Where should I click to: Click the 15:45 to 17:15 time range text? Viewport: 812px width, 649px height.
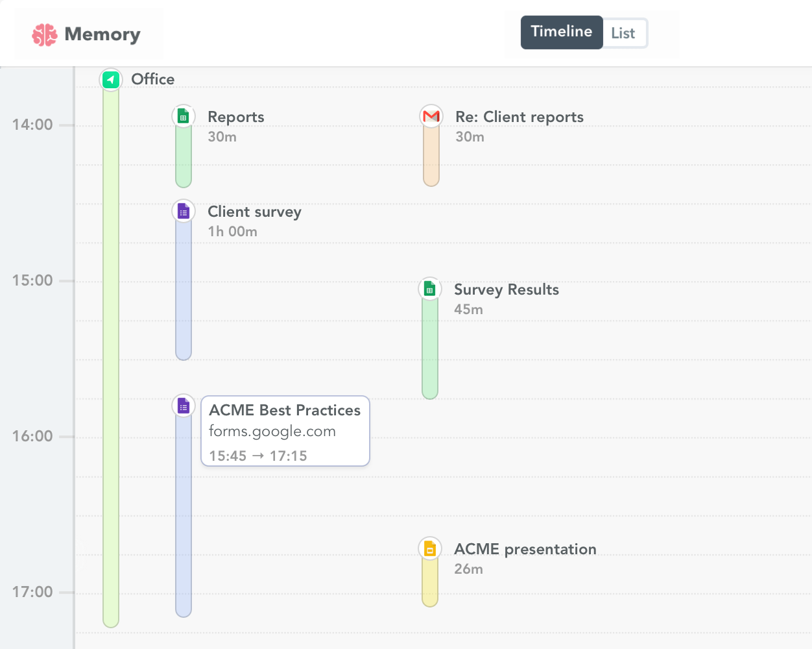coord(257,455)
